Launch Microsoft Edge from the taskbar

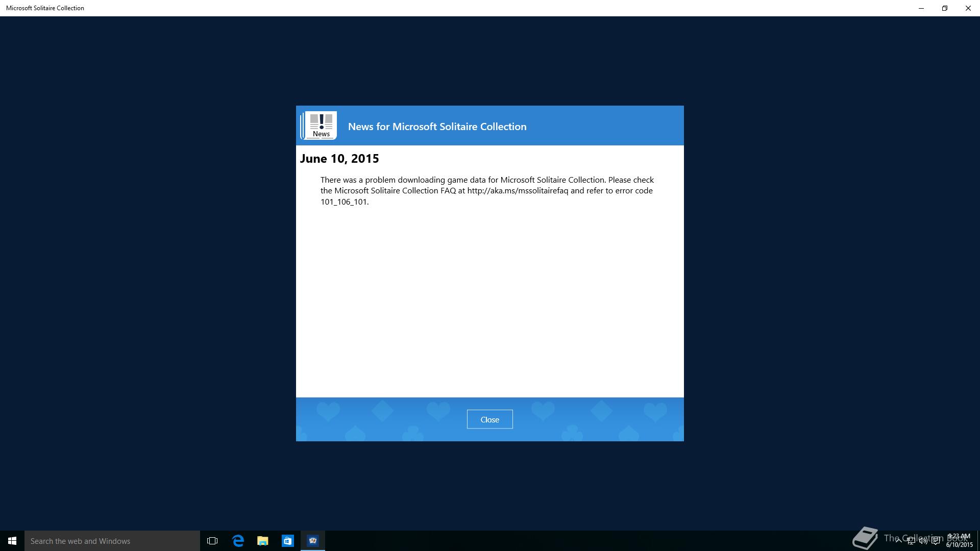[x=238, y=541]
